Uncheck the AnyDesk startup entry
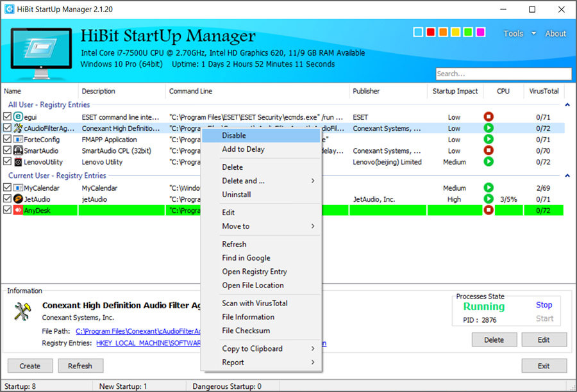Viewport: 577px width, 392px height. pos(7,210)
